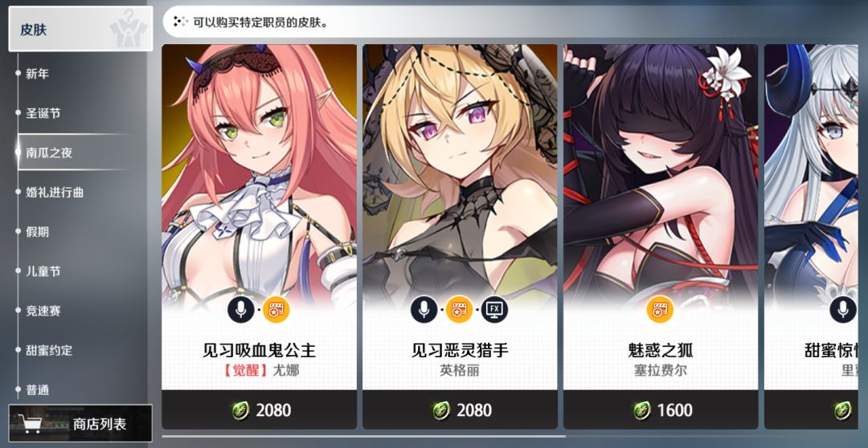Open the 商店列表 shop list
Image resolution: width=868 pixels, height=448 pixels.
[80, 424]
